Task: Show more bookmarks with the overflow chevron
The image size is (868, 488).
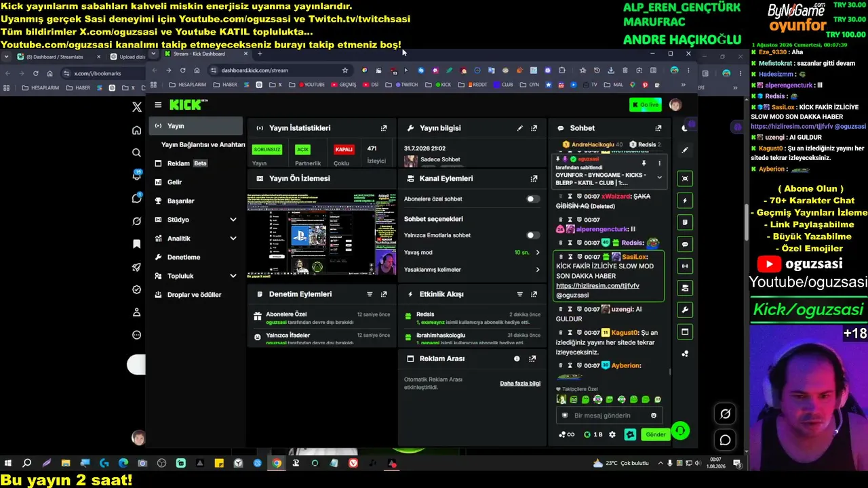Action: point(683,85)
